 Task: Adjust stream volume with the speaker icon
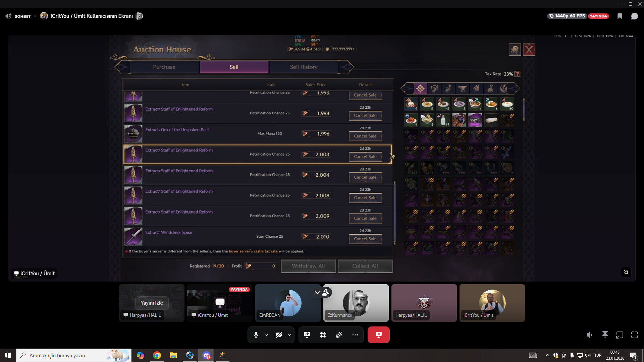click(x=590, y=335)
